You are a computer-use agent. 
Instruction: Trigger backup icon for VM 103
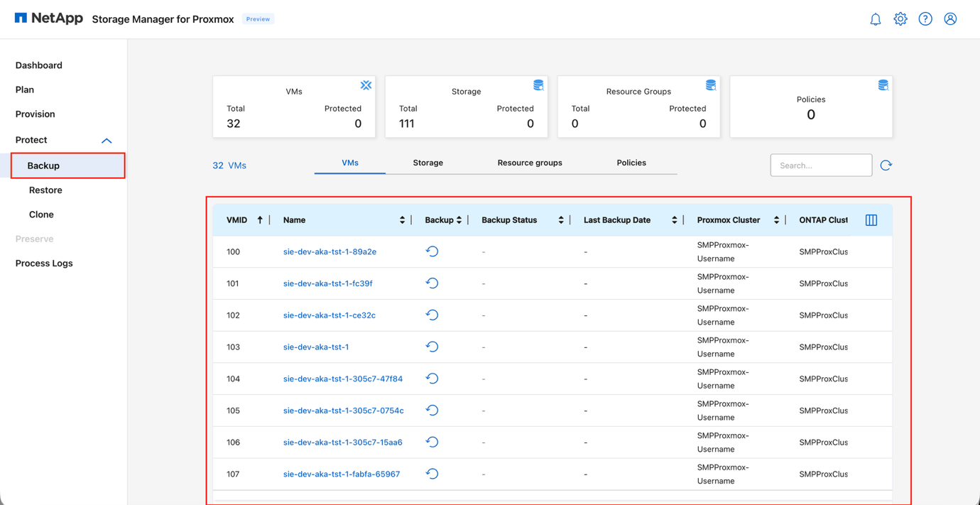click(432, 347)
